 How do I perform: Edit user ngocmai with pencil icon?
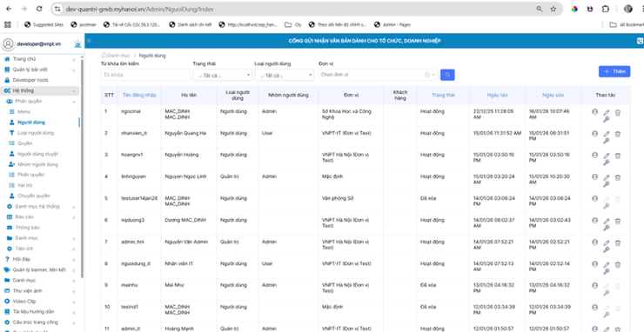[x=607, y=112]
